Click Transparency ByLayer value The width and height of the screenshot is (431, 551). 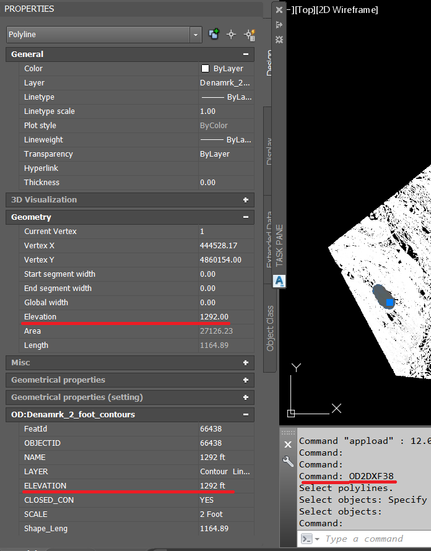226,154
